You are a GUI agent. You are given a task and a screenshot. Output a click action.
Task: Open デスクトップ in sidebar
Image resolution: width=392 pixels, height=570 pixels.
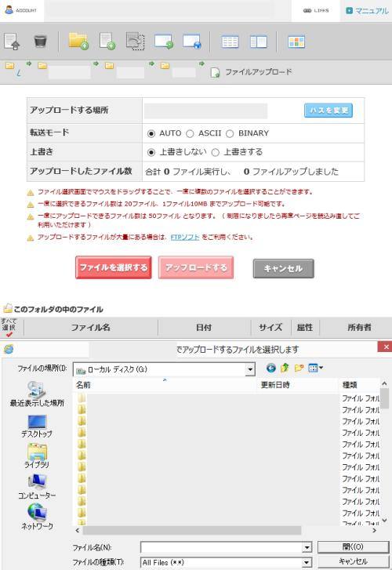tap(37, 426)
